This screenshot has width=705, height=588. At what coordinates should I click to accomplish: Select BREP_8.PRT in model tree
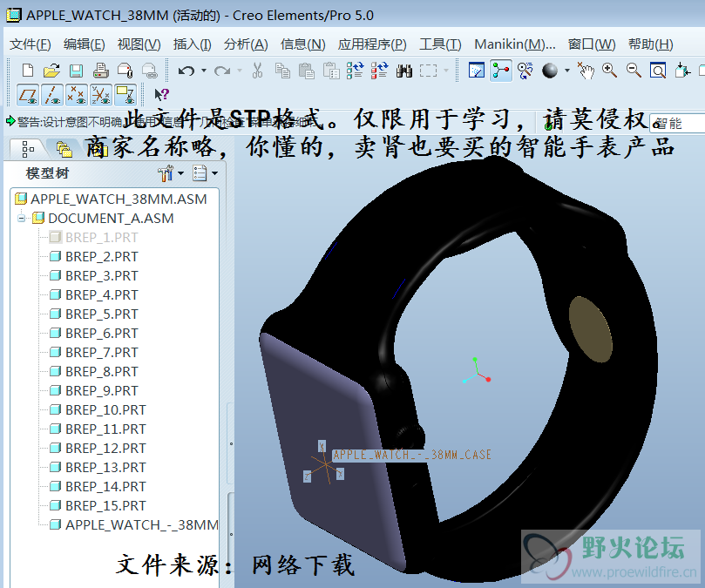pyautogui.click(x=93, y=372)
